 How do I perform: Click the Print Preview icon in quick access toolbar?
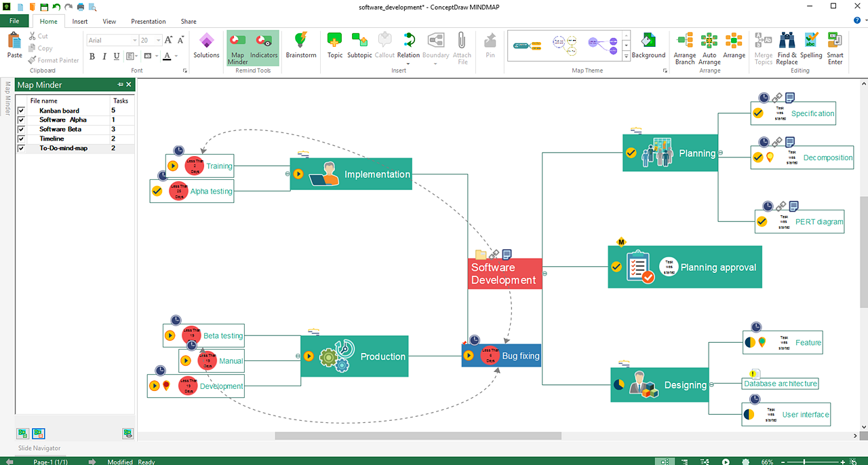92,7
